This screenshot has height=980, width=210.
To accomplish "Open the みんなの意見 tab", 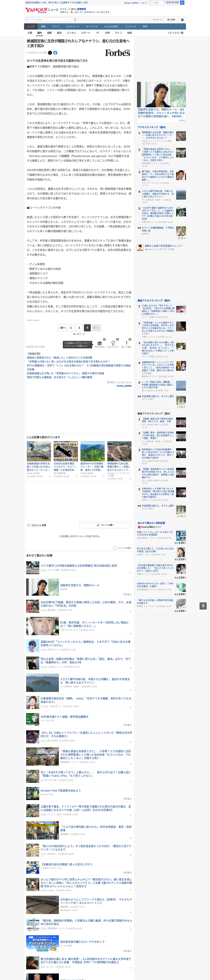I will pos(111,27).
